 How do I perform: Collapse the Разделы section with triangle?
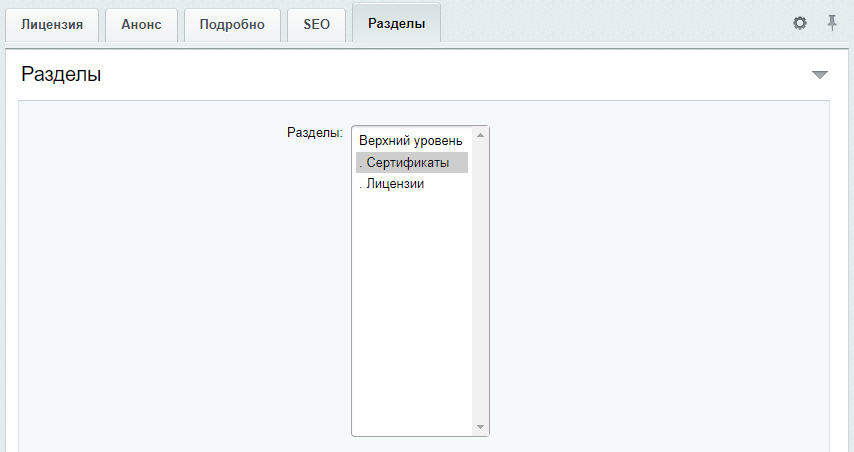coord(820,75)
